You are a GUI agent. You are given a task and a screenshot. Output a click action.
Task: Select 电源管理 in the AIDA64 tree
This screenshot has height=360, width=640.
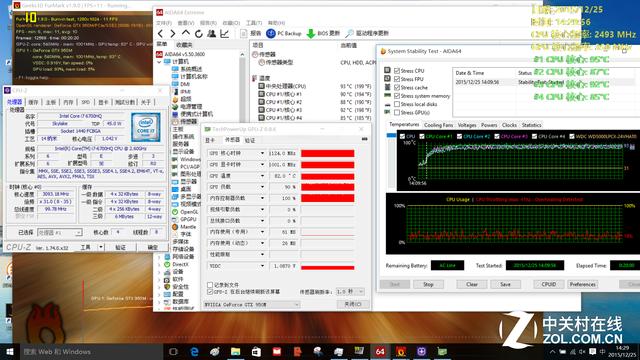tap(191, 107)
